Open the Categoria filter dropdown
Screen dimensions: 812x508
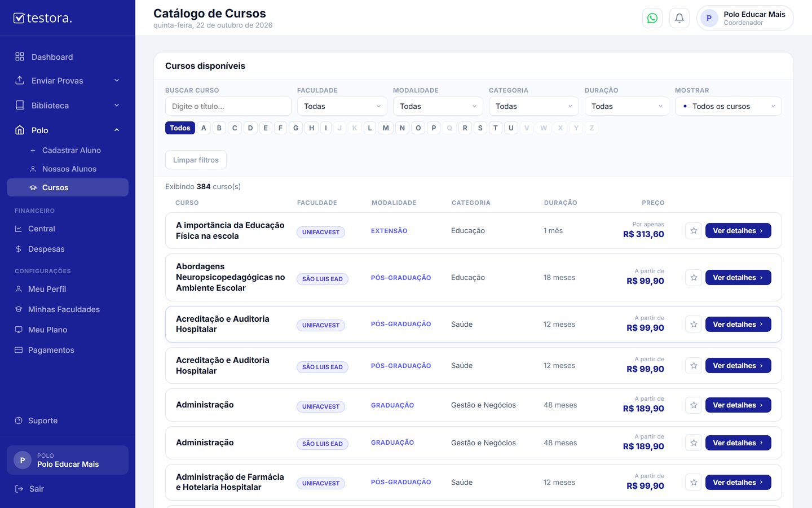coord(534,106)
